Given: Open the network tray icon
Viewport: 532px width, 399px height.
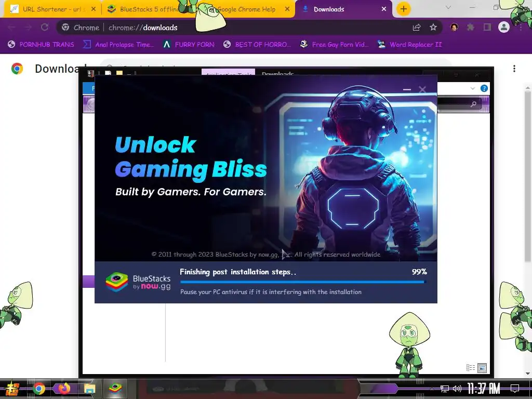Looking at the screenshot, I should click(x=445, y=389).
